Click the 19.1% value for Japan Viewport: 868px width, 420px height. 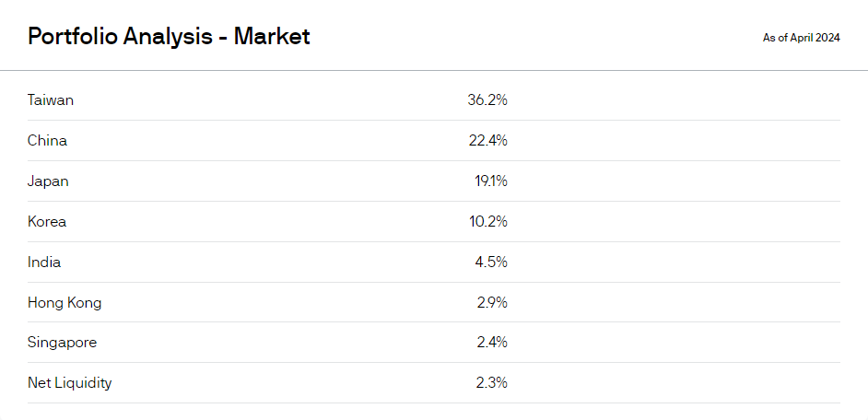[x=491, y=181]
